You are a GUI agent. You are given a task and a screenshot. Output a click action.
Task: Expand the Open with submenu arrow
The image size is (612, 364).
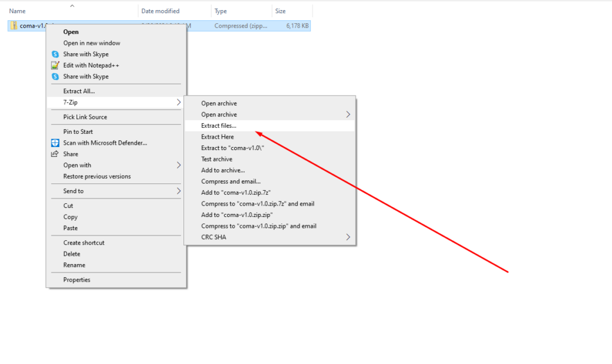[178, 165]
